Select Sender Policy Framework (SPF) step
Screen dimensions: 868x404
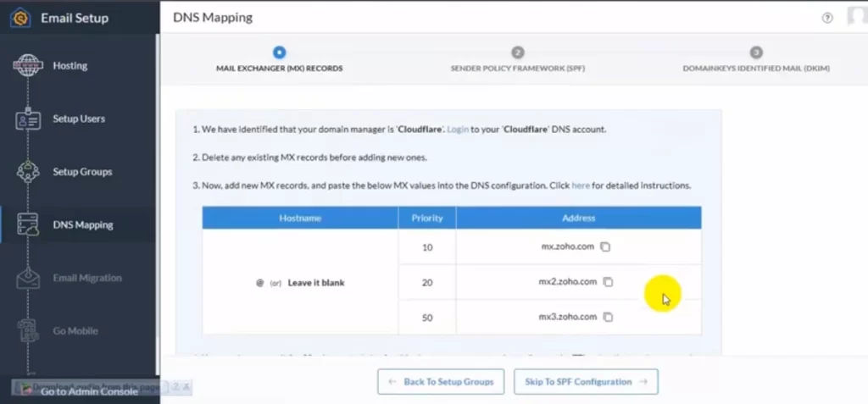(x=518, y=69)
